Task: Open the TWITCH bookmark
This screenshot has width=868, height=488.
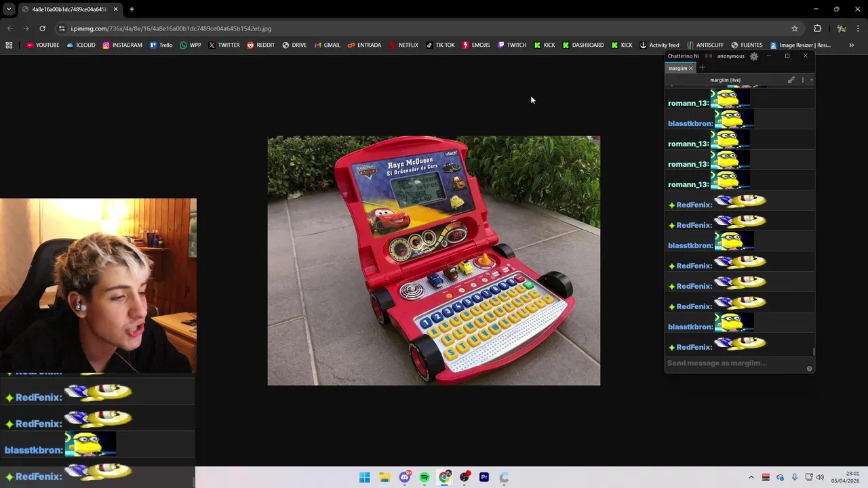Action: tap(512, 45)
